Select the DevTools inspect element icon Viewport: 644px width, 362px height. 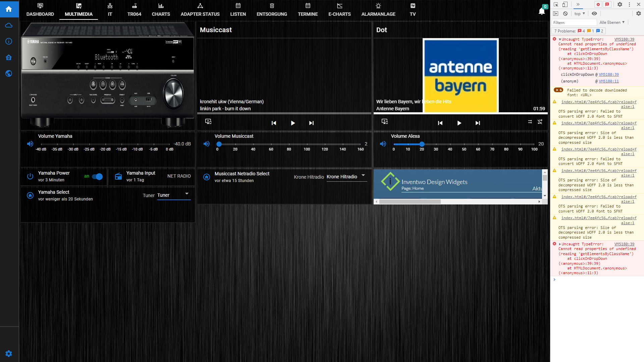556,4
